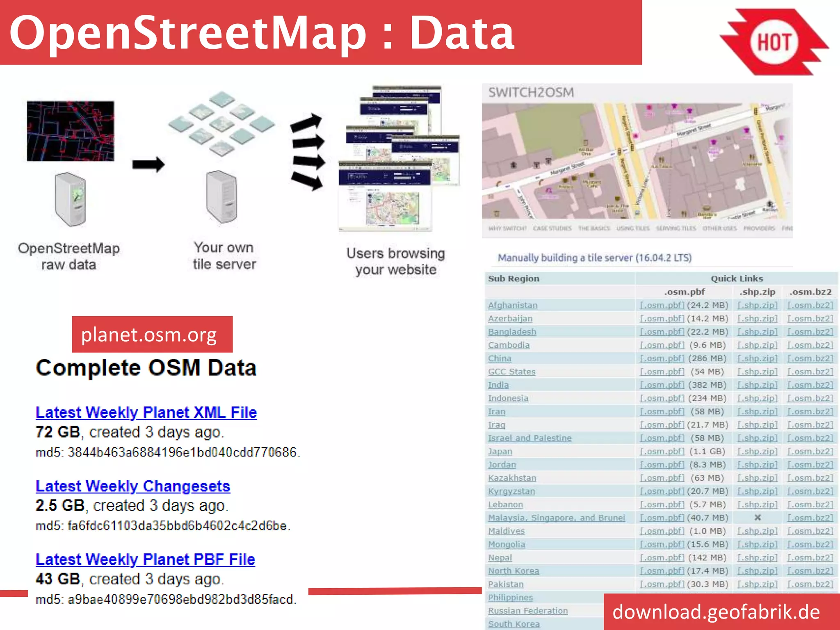Download Afghanistan .shp.zip file
This screenshot has width=840, height=630.
(758, 305)
